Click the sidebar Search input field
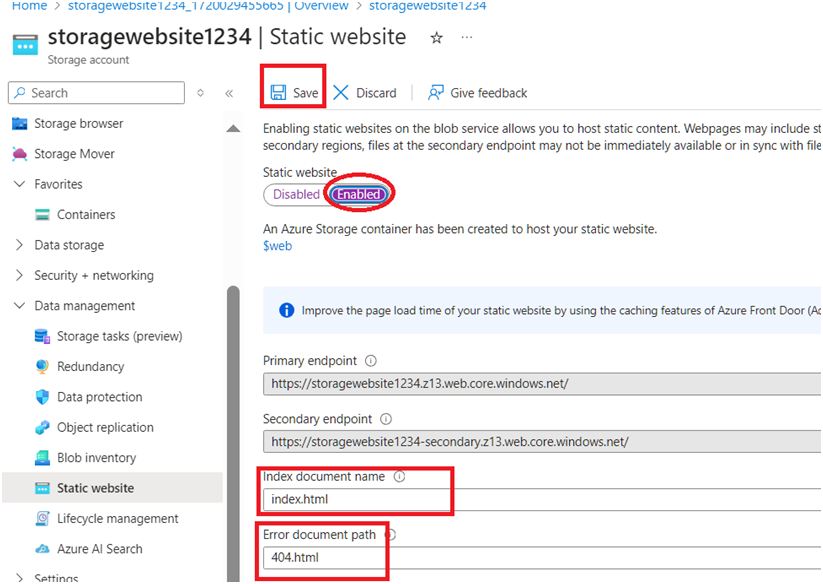The height and width of the screenshot is (584, 823). (x=97, y=93)
